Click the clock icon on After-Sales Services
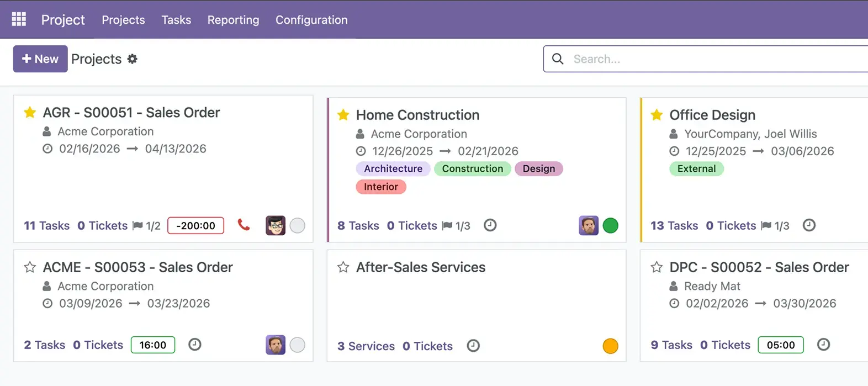The image size is (868, 386). click(473, 346)
